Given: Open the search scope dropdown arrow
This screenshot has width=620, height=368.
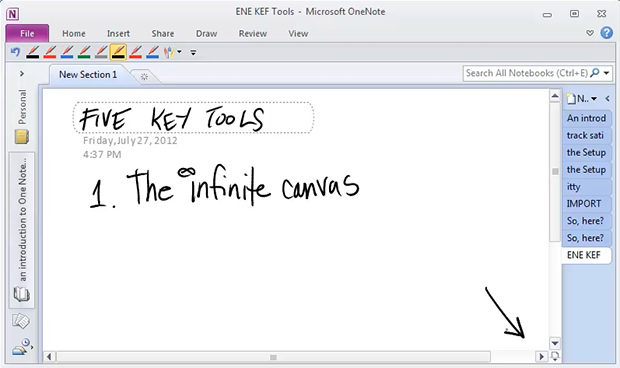Looking at the screenshot, I should [x=606, y=73].
